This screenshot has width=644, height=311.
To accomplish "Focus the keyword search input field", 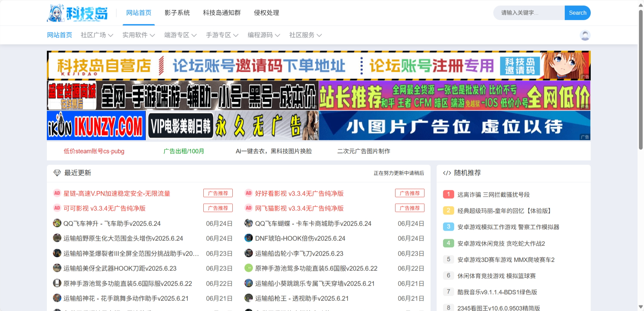I will [529, 13].
